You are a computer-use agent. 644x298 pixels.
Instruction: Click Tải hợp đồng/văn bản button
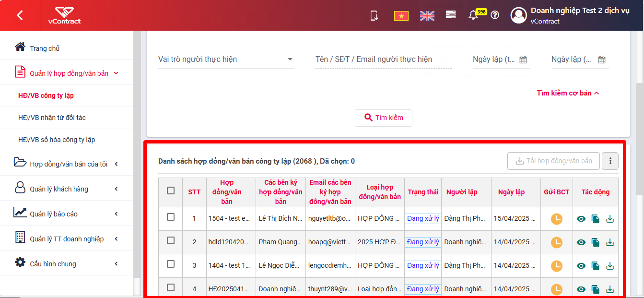554,161
